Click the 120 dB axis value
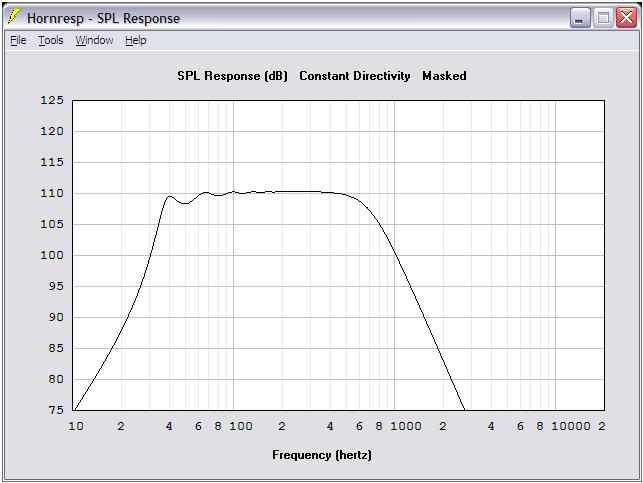Viewport: 643px width, 483px height. click(x=52, y=131)
